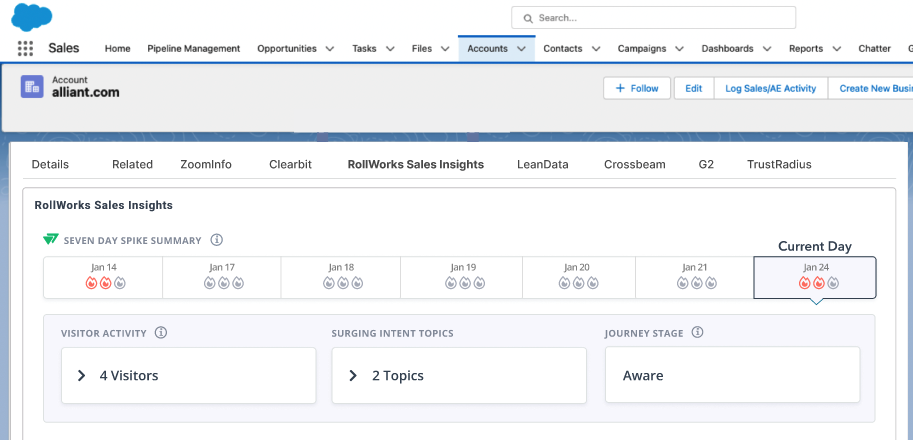The width and height of the screenshot is (913, 440).
Task: Switch to the Related tab
Action: [x=132, y=165]
